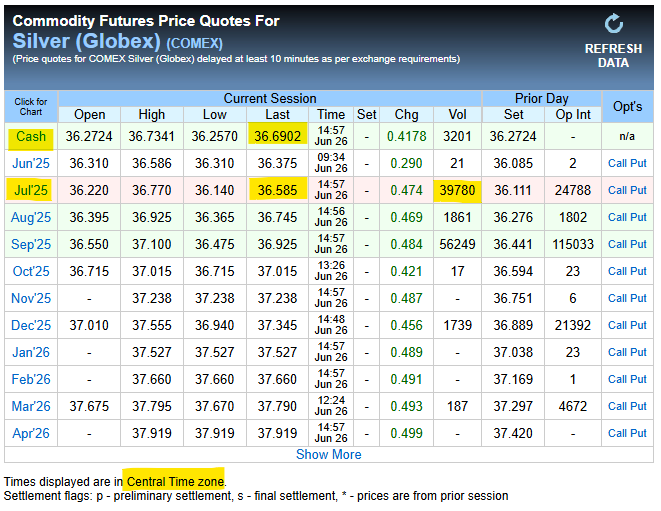This screenshot has height=511, width=661.
Task: Click the Vol column header
Action: pos(457,114)
